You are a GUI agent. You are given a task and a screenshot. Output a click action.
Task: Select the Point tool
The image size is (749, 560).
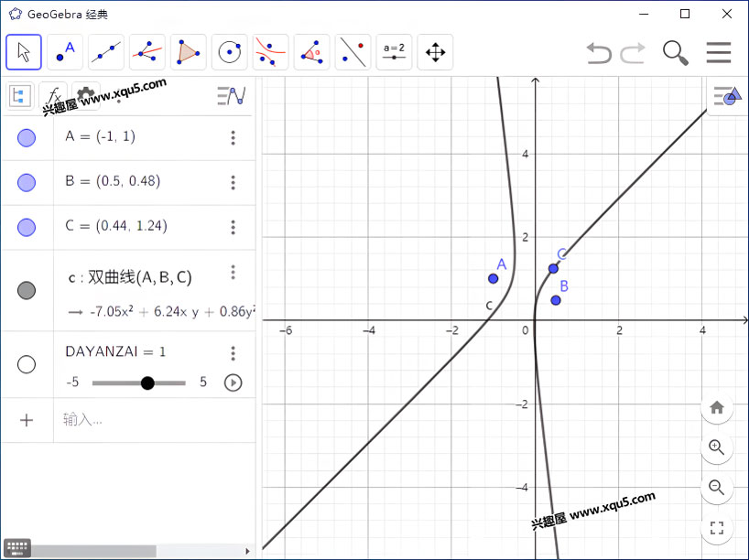(x=65, y=52)
